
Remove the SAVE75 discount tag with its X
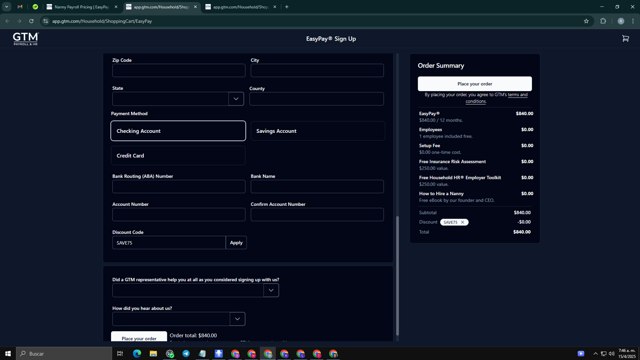tap(462, 222)
